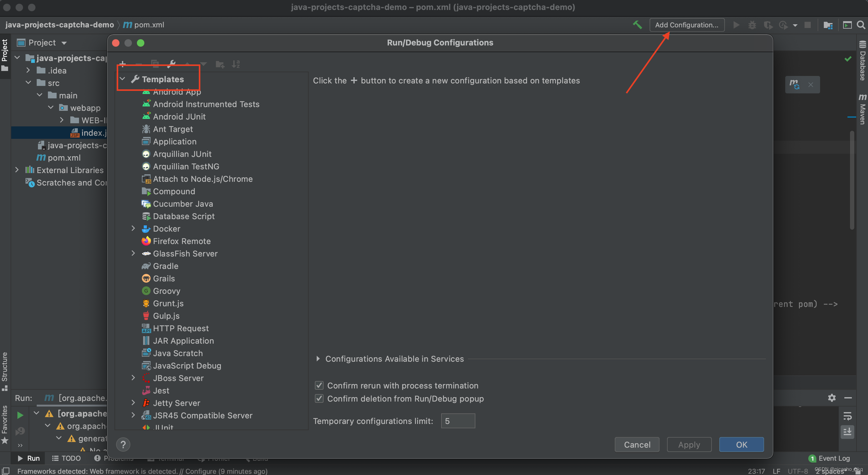Expand the Docker template node
The height and width of the screenshot is (475, 868).
pyautogui.click(x=133, y=228)
